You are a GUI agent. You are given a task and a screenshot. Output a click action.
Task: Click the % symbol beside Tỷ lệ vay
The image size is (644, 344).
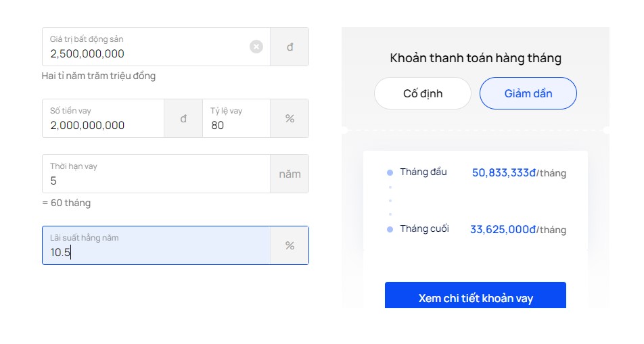tap(290, 119)
